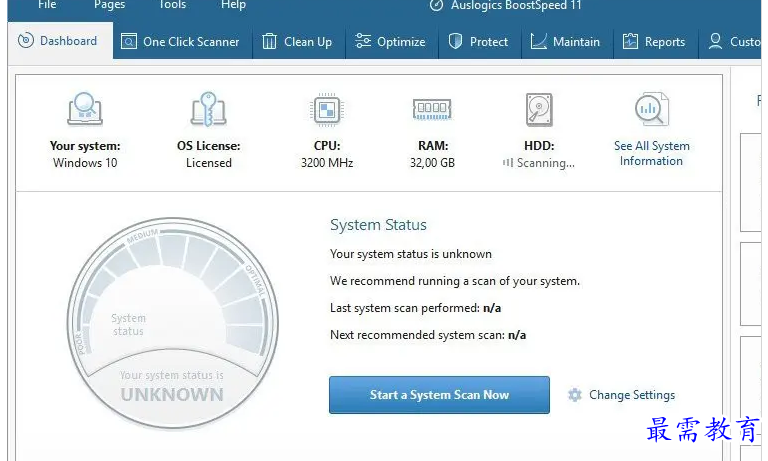Open the File menu
768x461 pixels.
(x=47, y=5)
